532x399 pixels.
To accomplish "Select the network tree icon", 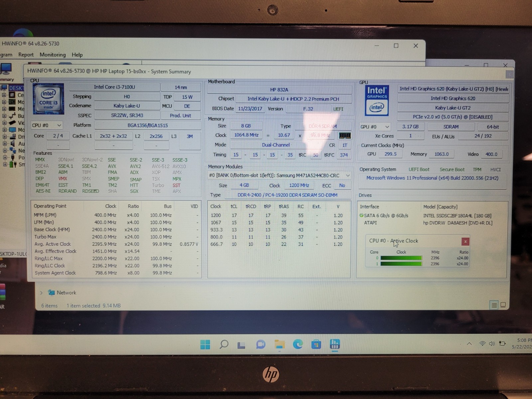I will (x=12, y=151).
